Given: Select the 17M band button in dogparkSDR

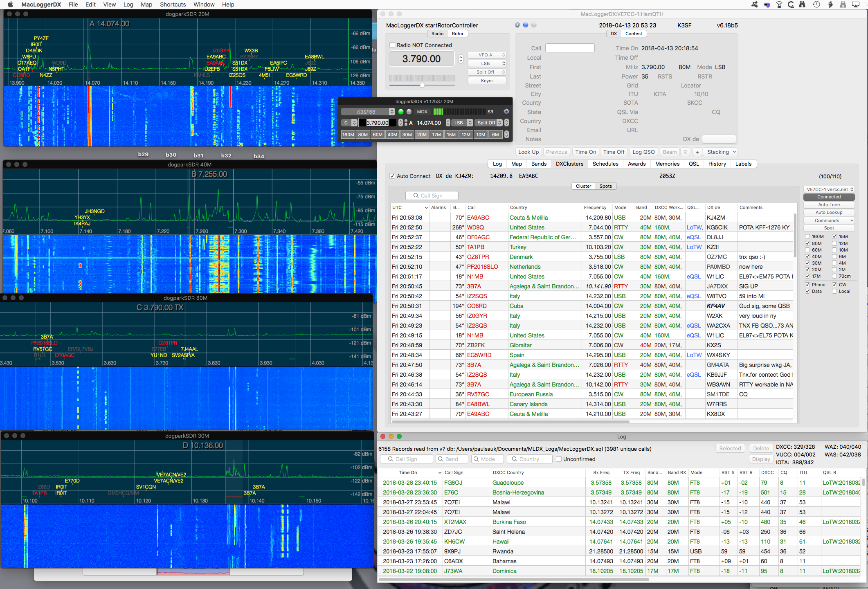Looking at the screenshot, I should tap(436, 135).
